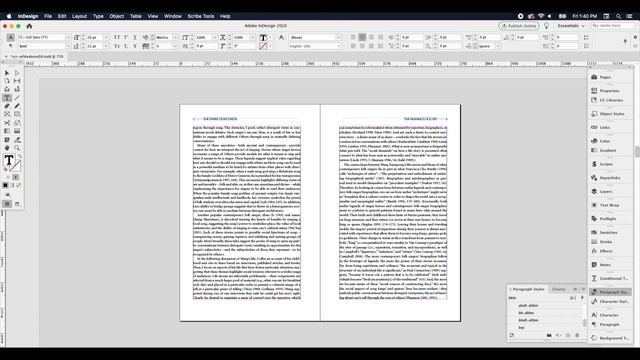Open the Type menu

coord(98,16)
